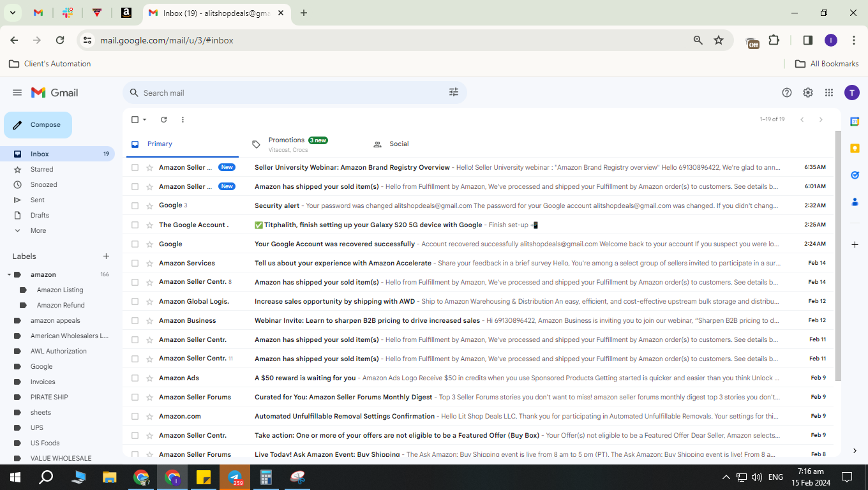Screen dimensions: 868x490
Task: Star the Security alert email
Action: [x=149, y=205]
